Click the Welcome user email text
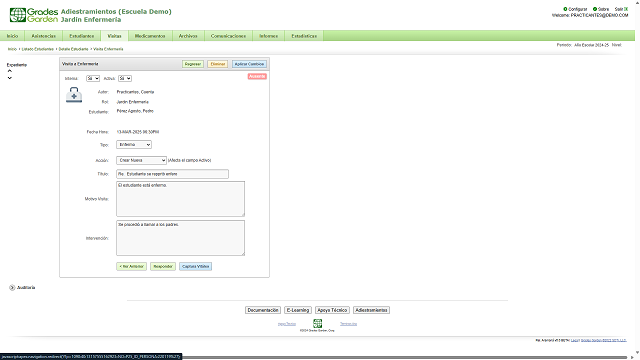 click(x=590, y=16)
